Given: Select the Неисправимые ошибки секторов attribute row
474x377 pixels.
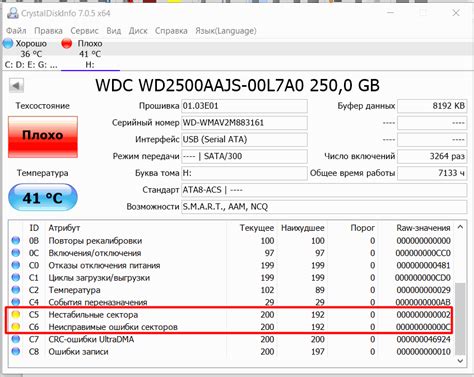Looking at the screenshot, I should point(231,327).
